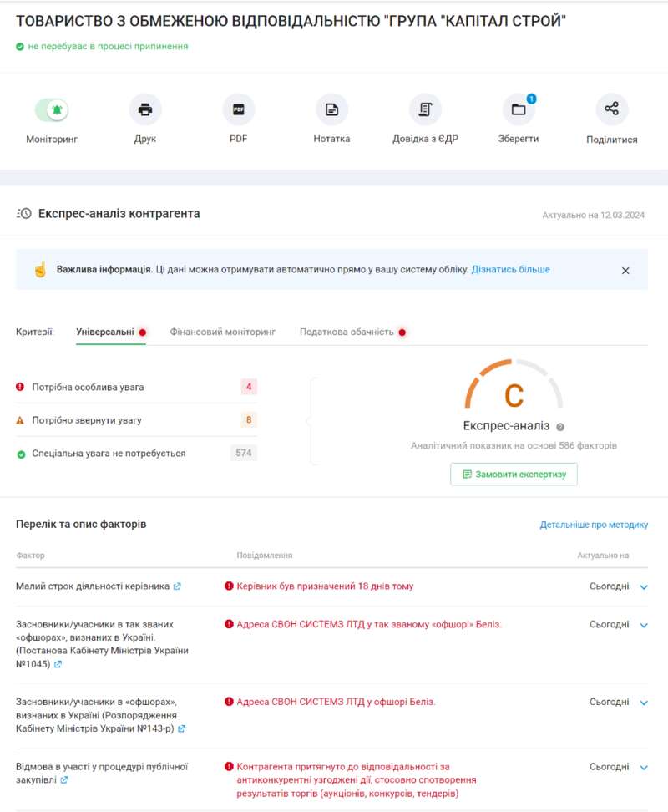Open the Дізнатись більше link
Image resolution: width=668 pixels, height=812 pixels.
[x=511, y=270]
